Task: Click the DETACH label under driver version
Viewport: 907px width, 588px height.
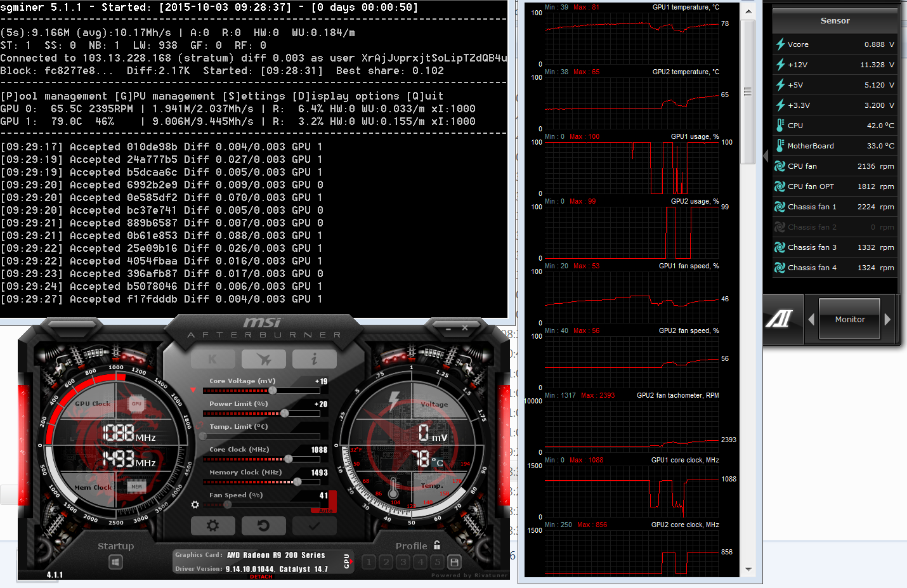Action: pyautogui.click(x=261, y=577)
